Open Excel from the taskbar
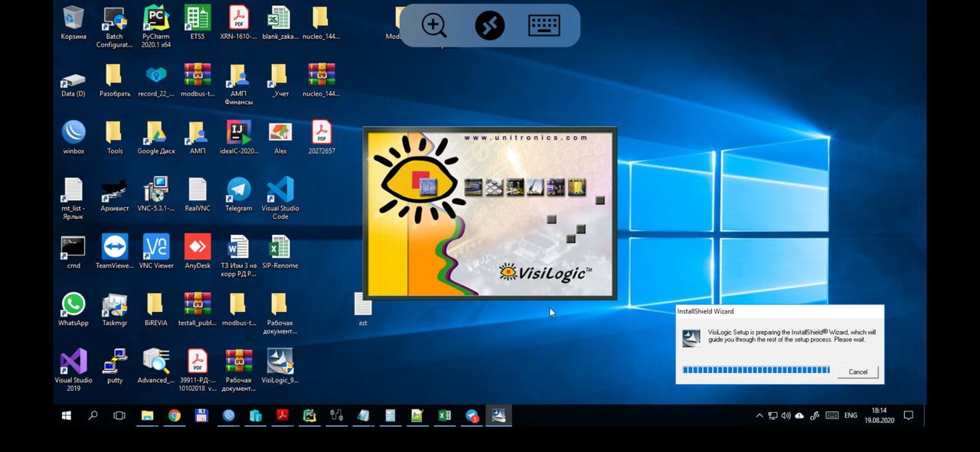Viewport: 980px width, 452px height. click(x=444, y=416)
